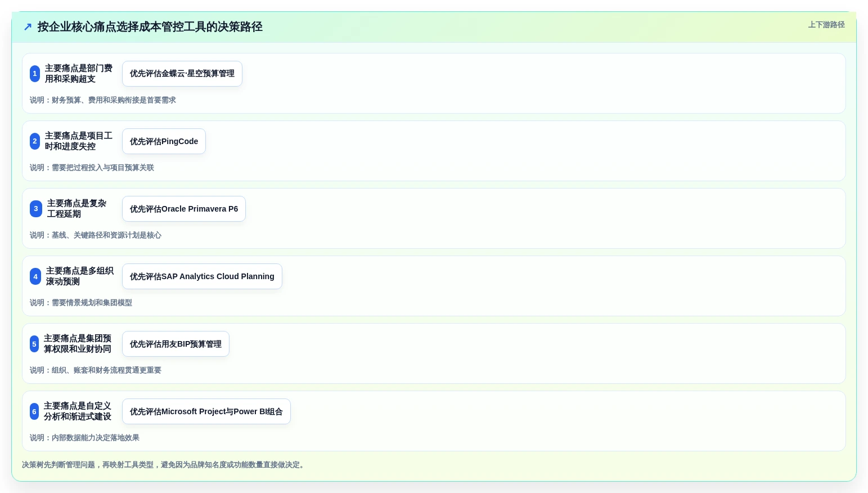The width and height of the screenshot is (868, 493).
Task: Click step number badge 2
Action: pos(35,141)
